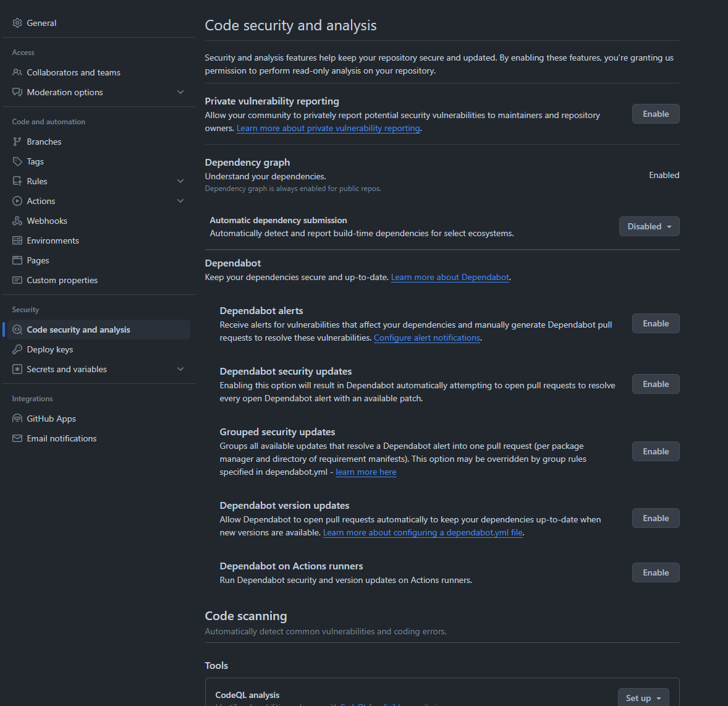The image size is (728, 706).
Task: Enable Dependabot alerts
Action: tap(656, 323)
